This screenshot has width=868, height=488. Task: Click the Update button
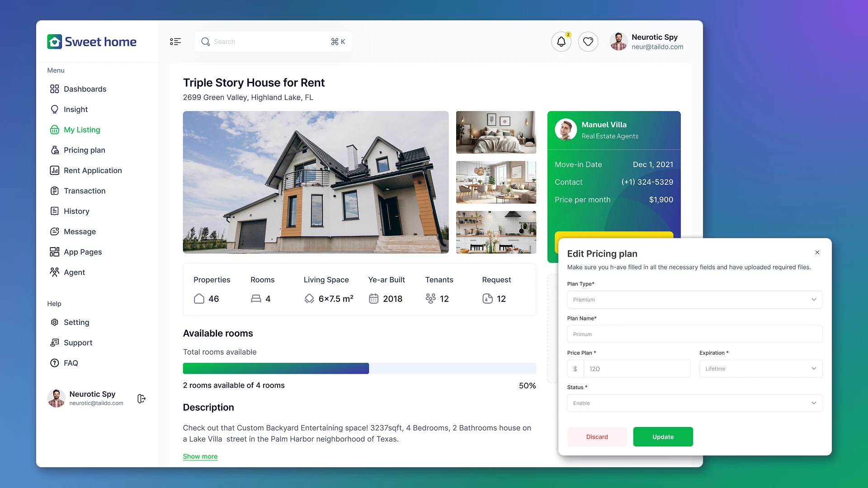pos(663,436)
